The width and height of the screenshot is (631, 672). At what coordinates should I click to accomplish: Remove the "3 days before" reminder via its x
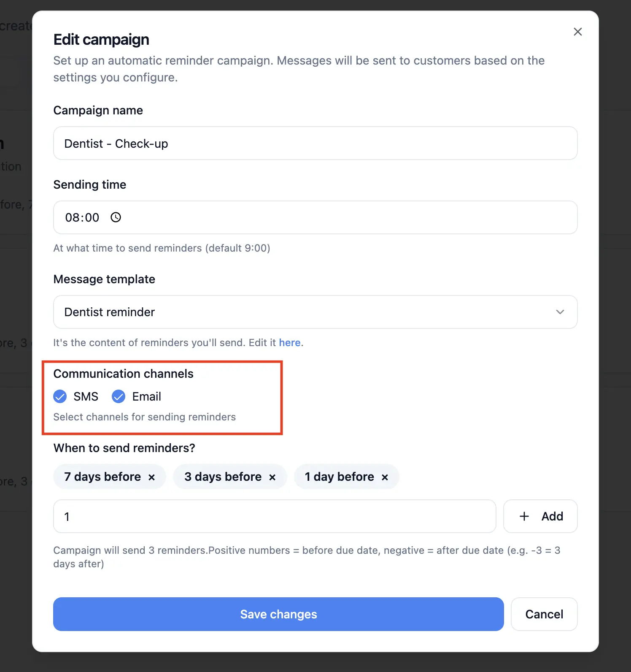click(x=272, y=477)
